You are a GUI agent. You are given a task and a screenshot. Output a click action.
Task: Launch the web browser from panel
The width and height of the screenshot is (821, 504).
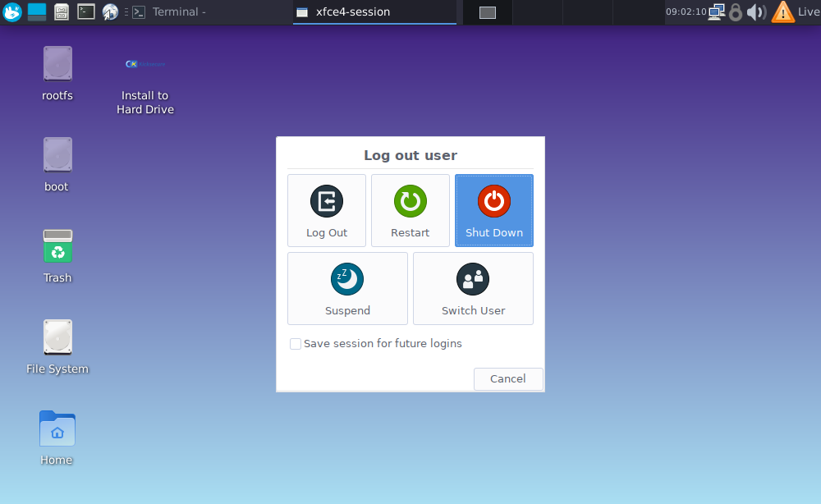tap(110, 11)
